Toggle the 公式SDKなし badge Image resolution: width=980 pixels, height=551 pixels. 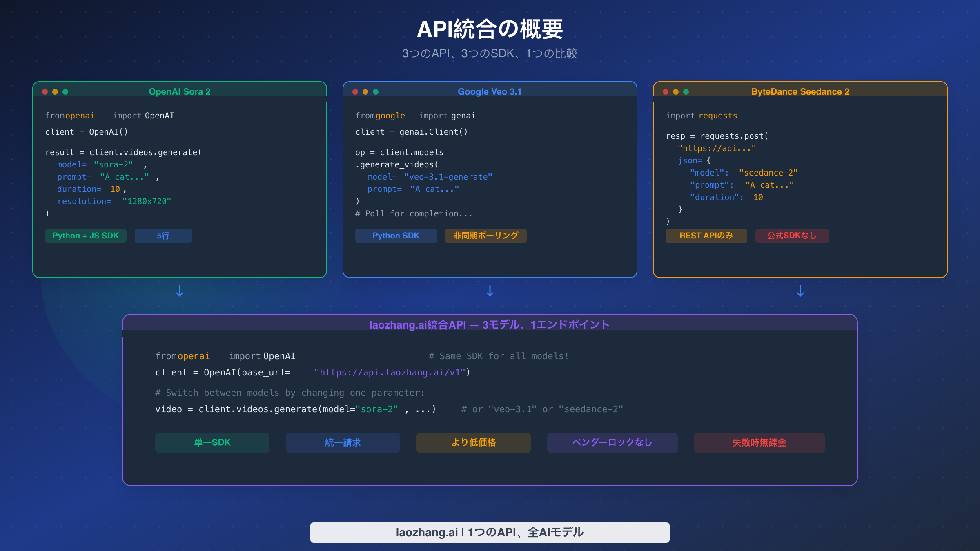[x=792, y=236]
